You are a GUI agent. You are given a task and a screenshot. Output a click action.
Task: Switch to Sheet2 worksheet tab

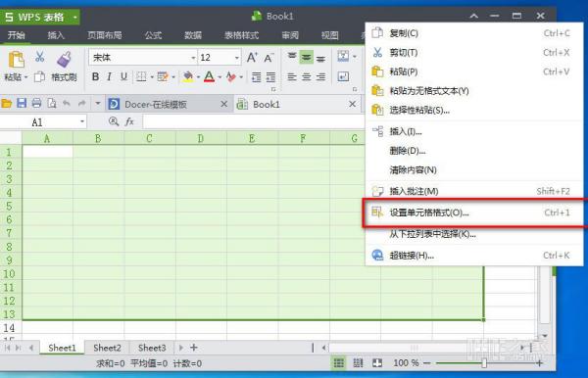[x=107, y=348]
